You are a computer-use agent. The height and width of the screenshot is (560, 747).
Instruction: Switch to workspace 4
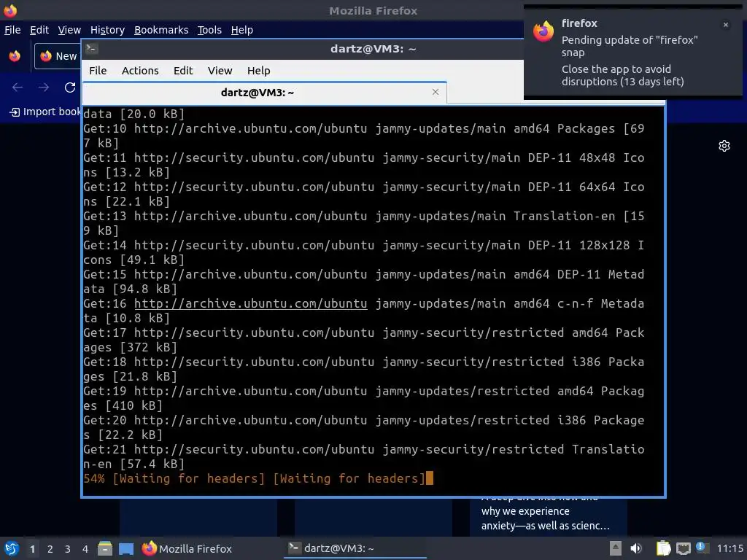click(85, 549)
